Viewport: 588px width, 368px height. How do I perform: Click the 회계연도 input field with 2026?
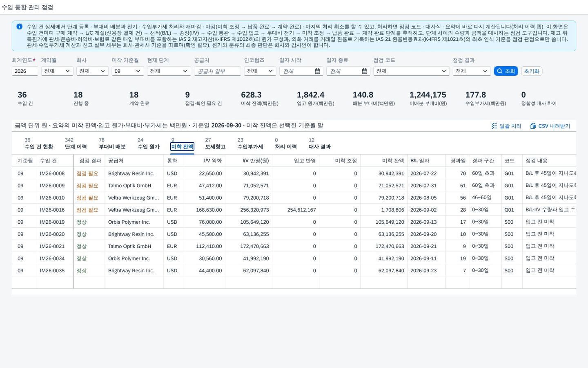[x=25, y=71]
